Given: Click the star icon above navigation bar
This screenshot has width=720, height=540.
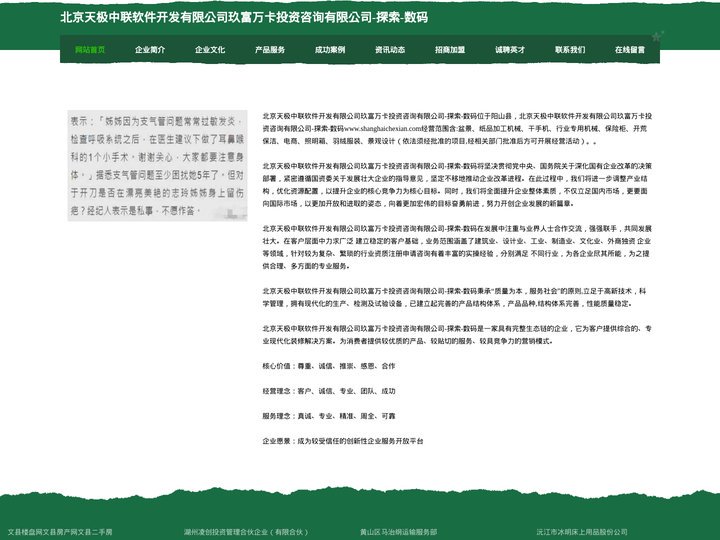Looking at the screenshot, I should (658, 36).
